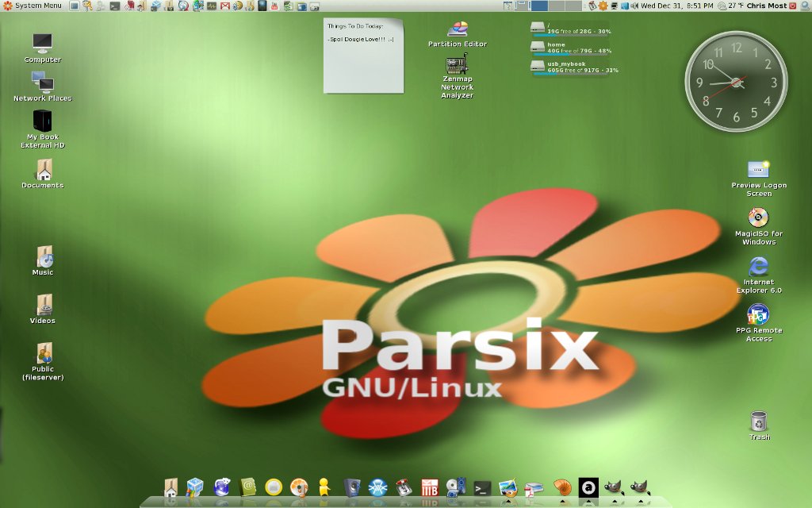Image resolution: width=812 pixels, height=508 pixels.
Task: Open My Book External HD icon
Action: pyautogui.click(x=43, y=129)
